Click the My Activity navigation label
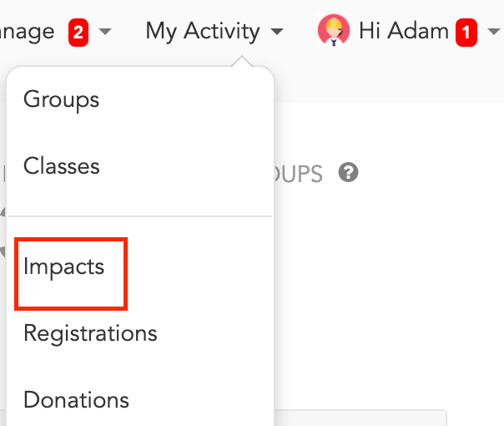 tap(203, 32)
